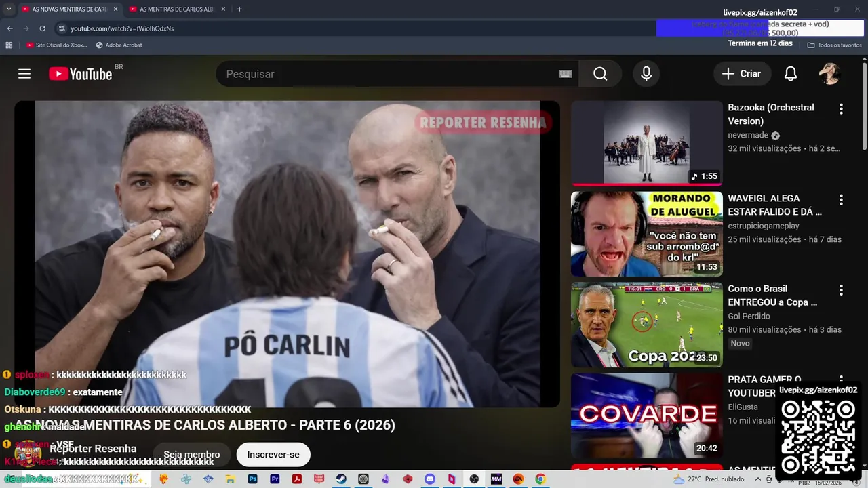Click the video title AS NOVAS MENTIRAS DE CARLOS ALBERTO

205,425
